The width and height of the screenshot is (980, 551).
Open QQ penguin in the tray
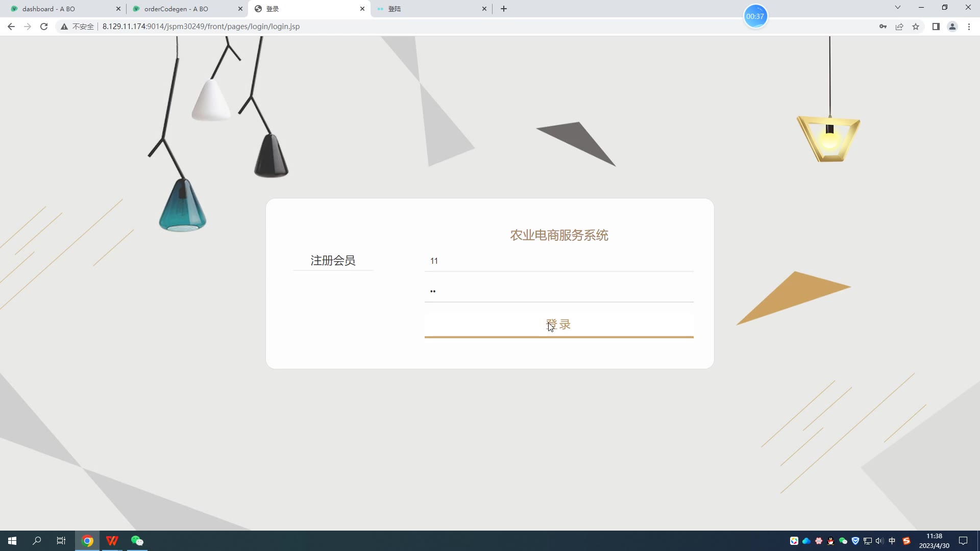pyautogui.click(x=831, y=541)
